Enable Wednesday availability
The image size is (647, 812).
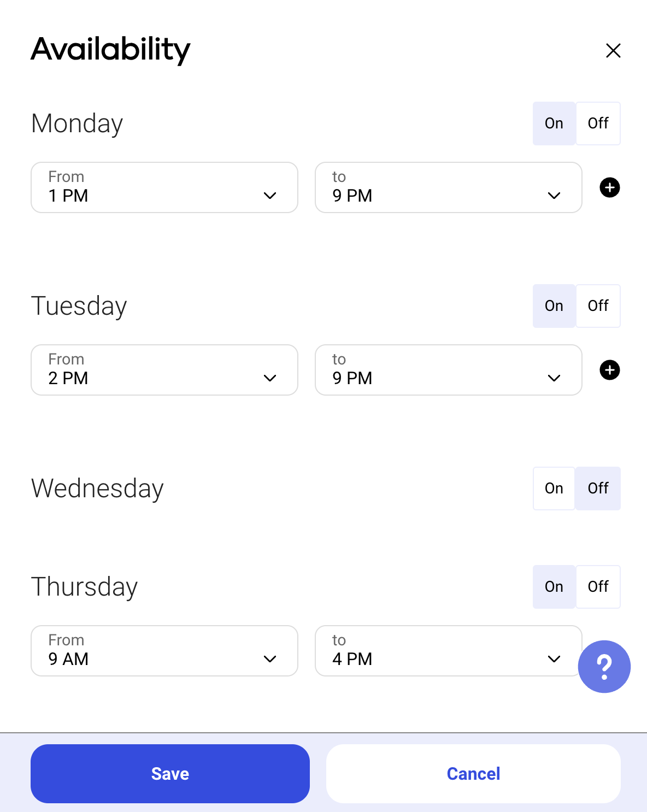(554, 489)
